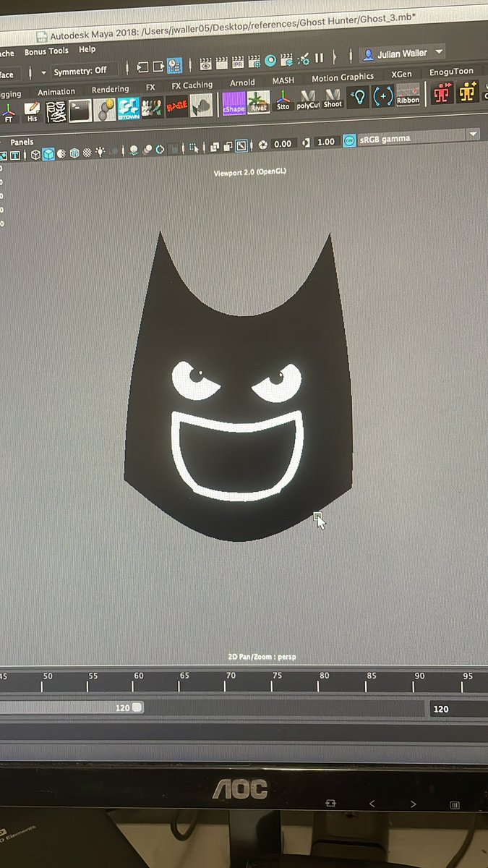This screenshot has width=488, height=868.
Task: Switch to the MASH shelf tab
Action: point(283,80)
